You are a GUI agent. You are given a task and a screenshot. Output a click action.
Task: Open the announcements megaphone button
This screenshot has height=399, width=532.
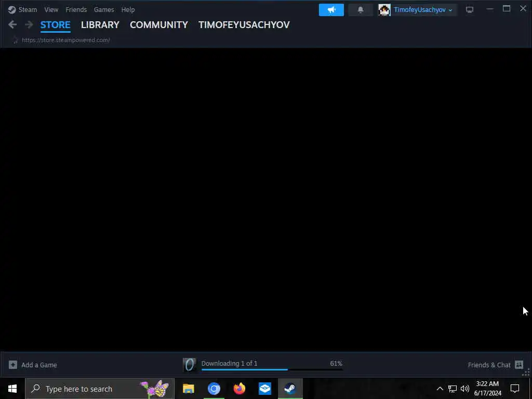[x=331, y=10]
